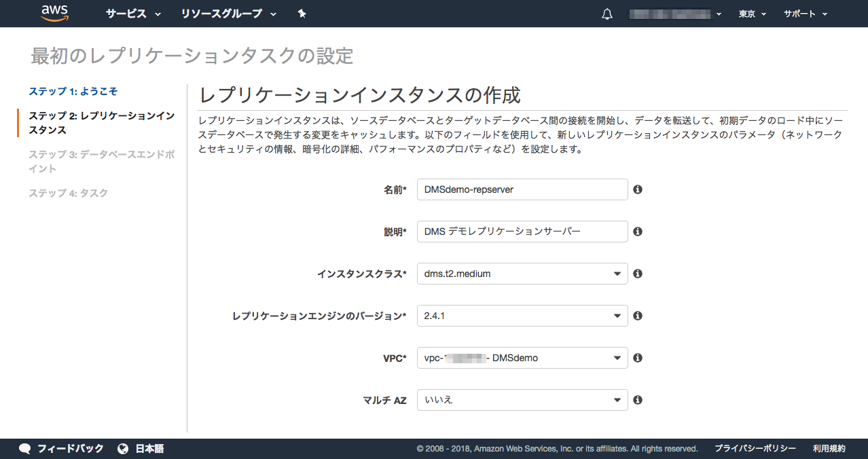Image resolution: width=868 pixels, height=459 pixels.
Task: Open the インスタンスクラス dropdown
Action: pos(522,274)
